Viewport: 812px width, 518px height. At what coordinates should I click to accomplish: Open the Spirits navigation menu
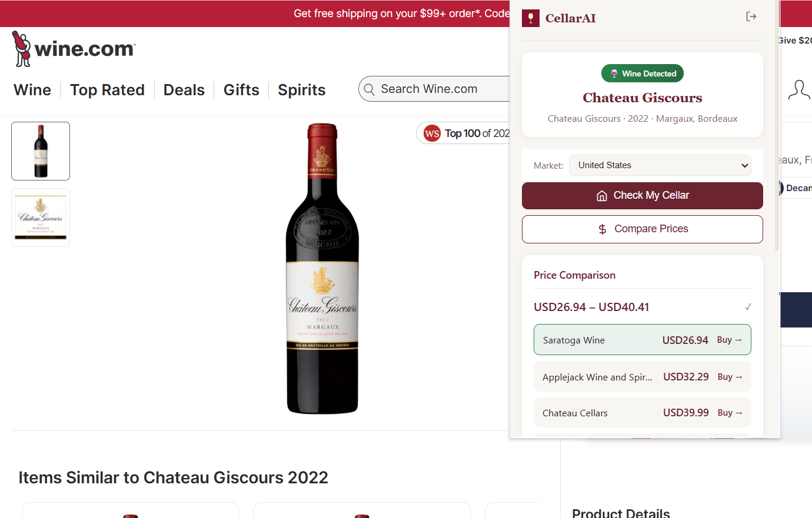coord(301,89)
